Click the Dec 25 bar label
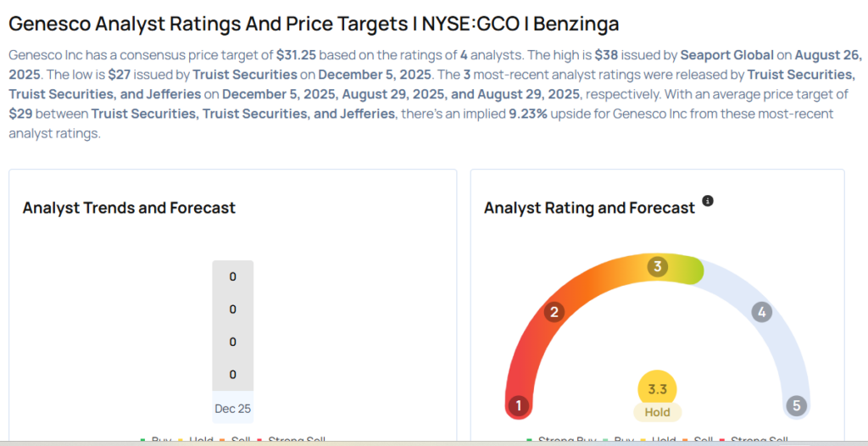 pyautogui.click(x=232, y=409)
